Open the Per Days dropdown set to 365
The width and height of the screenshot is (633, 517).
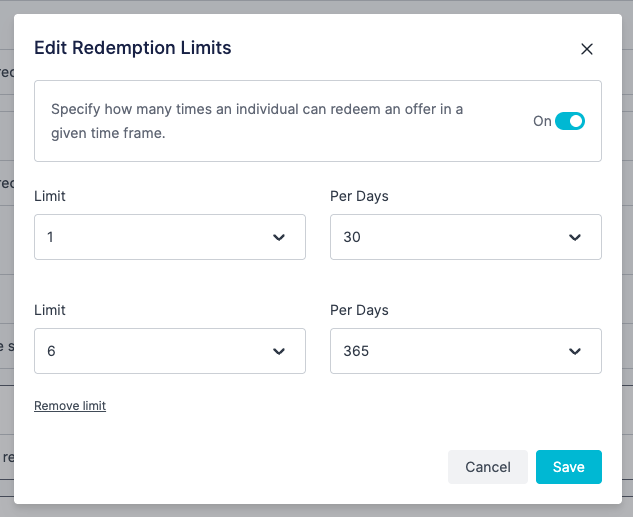pyautogui.click(x=466, y=351)
